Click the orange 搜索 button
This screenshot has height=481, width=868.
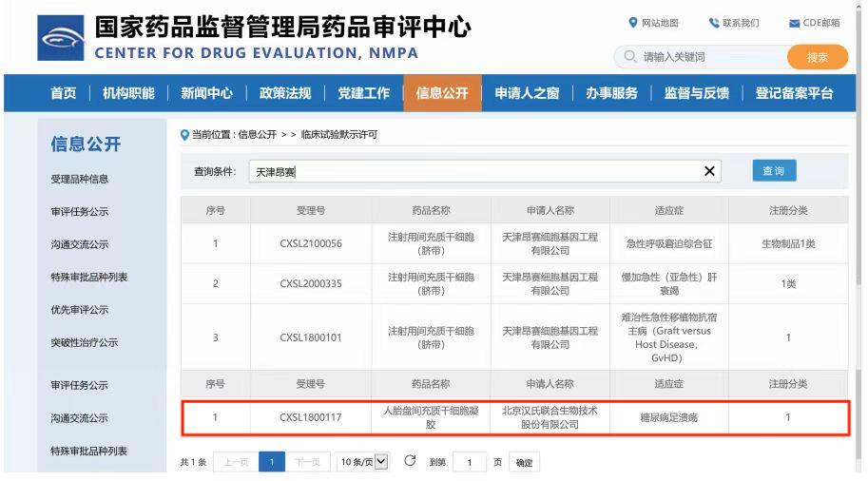(818, 57)
